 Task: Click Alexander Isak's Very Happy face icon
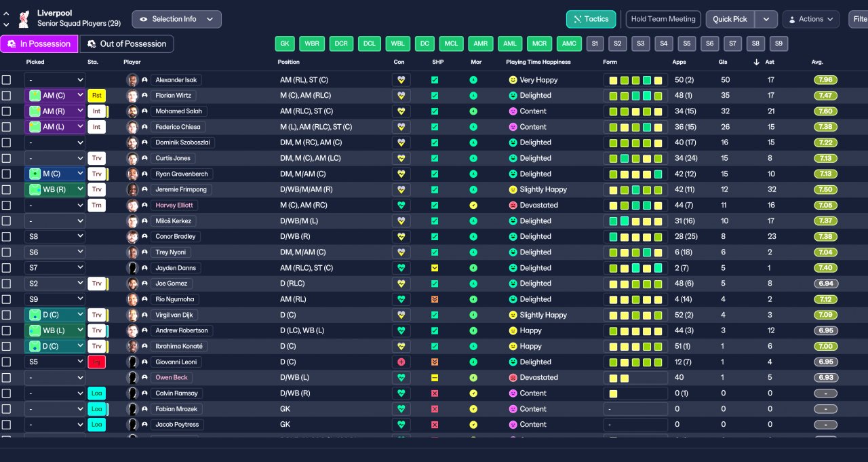[x=513, y=80]
